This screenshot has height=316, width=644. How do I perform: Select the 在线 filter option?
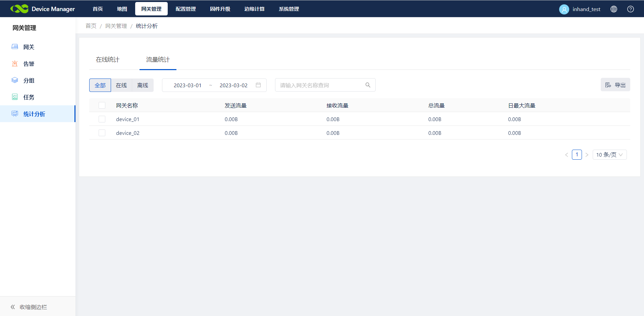[121, 85]
